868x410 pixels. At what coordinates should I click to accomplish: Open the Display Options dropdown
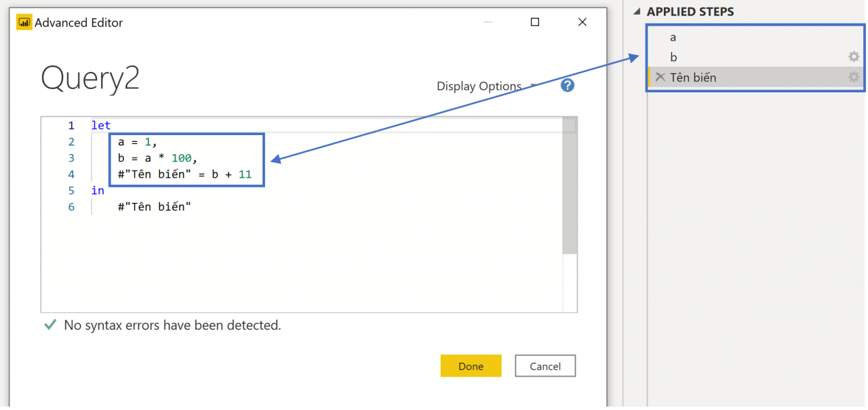tap(486, 86)
